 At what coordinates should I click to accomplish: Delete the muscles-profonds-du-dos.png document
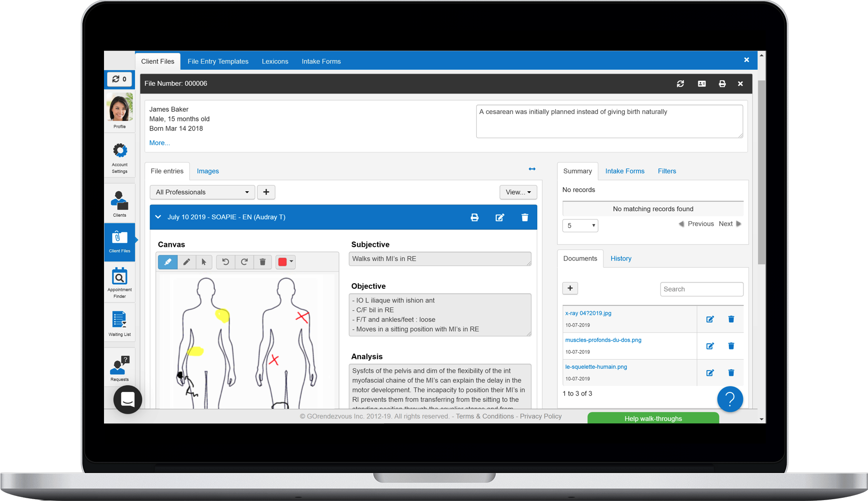[x=731, y=346]
